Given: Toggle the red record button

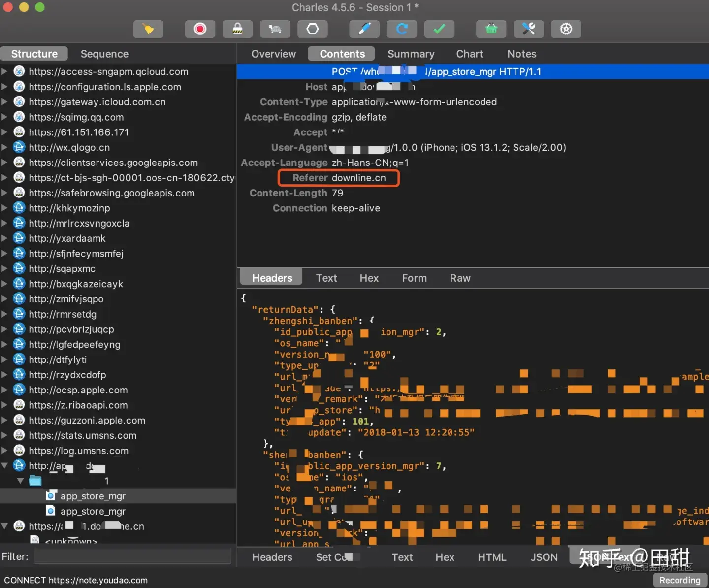Looking at the screenshot, I should coord(200,29).
